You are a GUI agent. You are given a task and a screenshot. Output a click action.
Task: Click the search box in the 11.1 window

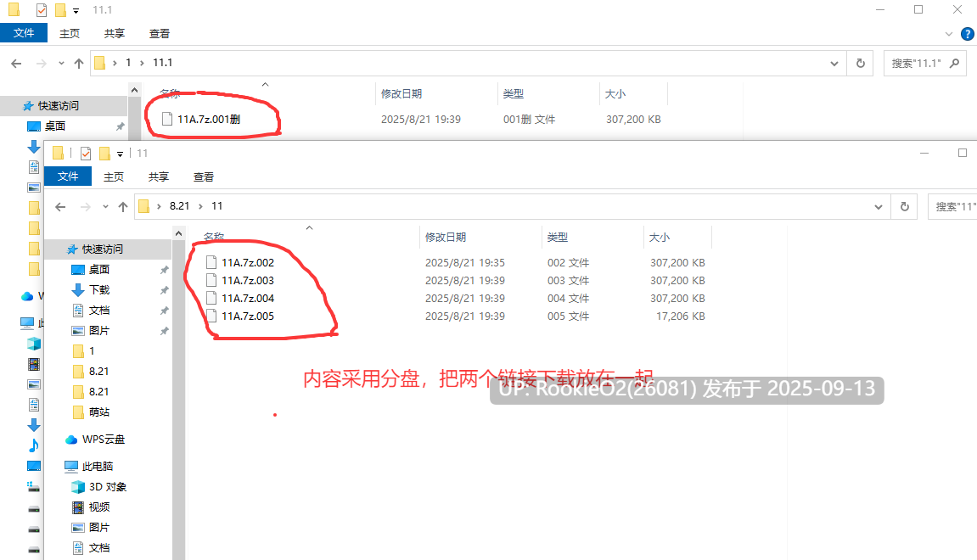click(x=925, y=64)
